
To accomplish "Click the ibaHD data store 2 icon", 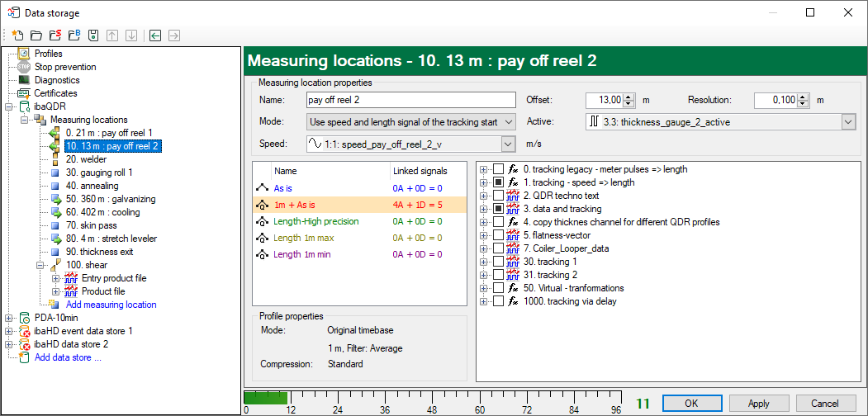I will pos(24,345).
